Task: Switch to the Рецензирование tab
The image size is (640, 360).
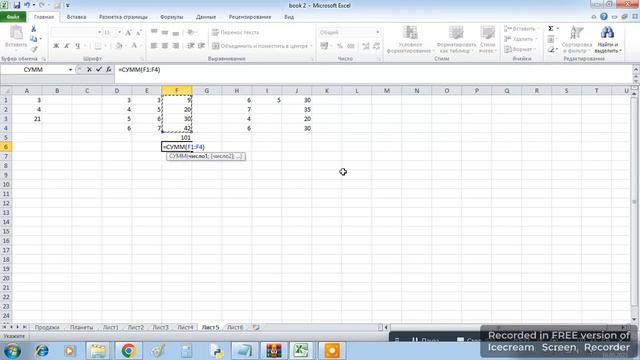Action: coord(250,17)
